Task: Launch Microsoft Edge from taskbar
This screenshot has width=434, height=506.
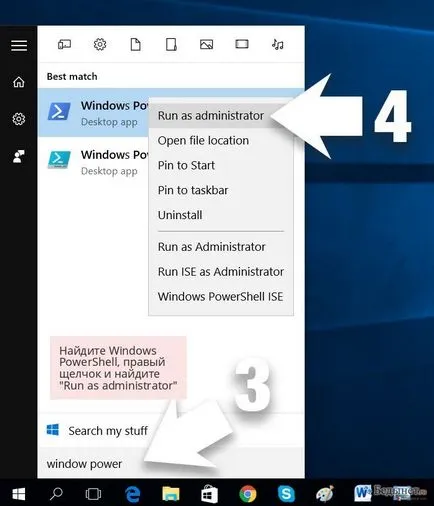Action: 132,494
